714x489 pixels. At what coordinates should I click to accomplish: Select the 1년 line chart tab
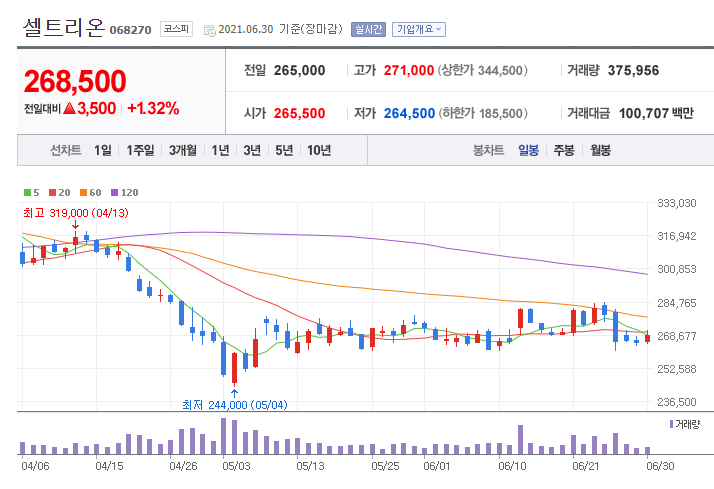click(x=220, y=150)
